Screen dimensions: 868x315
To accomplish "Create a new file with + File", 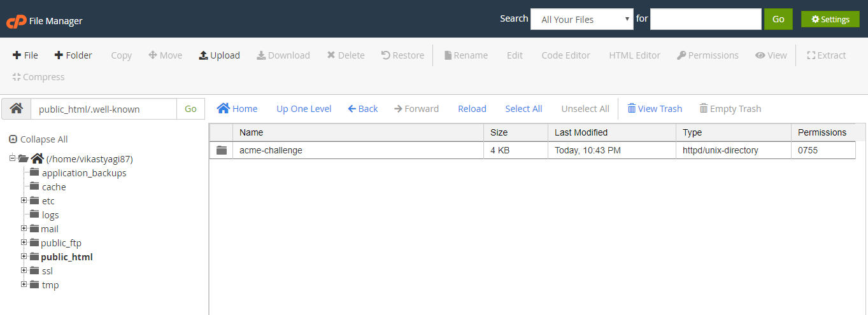I will (x=25, y=55).
